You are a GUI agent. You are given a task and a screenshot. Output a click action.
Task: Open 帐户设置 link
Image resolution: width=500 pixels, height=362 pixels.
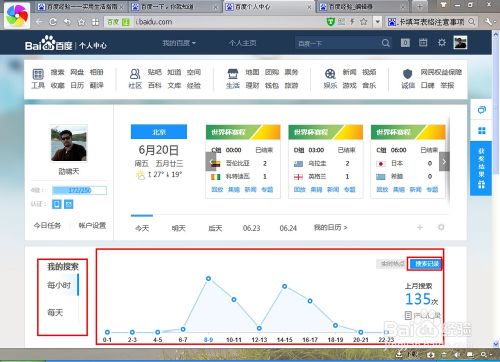tap(92, 225)
